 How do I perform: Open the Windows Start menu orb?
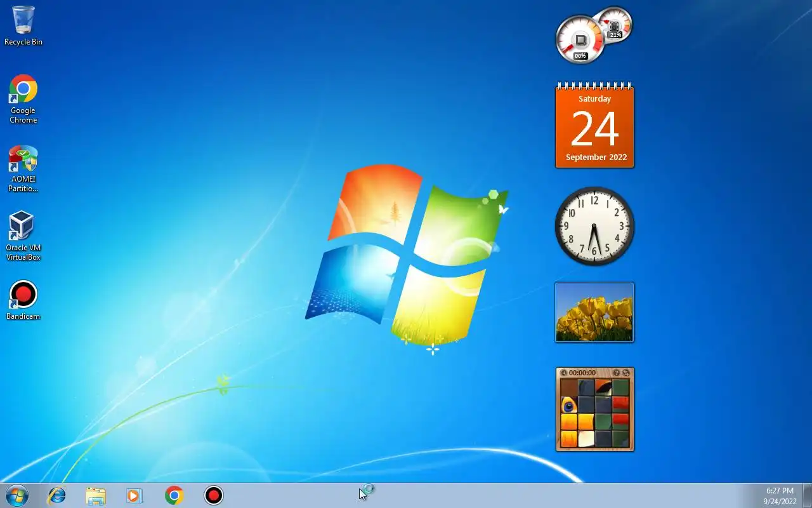click(17, 495)
